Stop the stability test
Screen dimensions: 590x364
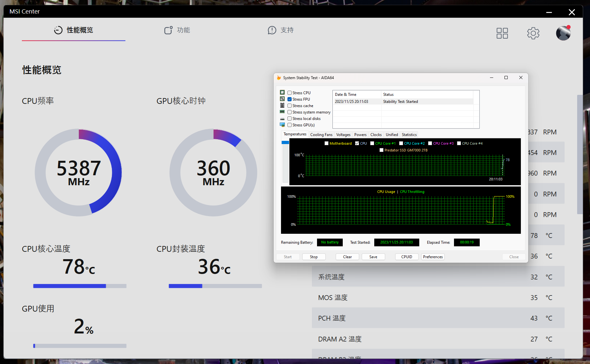[x=314, y=257]
